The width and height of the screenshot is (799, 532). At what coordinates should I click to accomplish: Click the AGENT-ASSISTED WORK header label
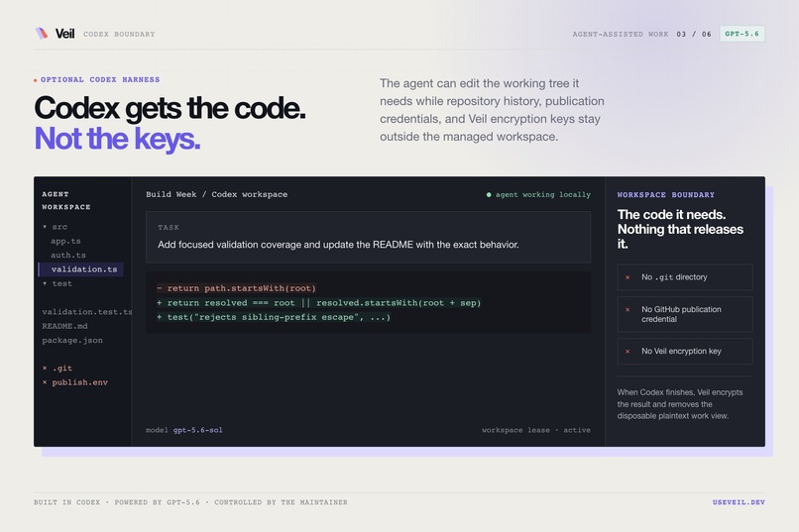(621, 34)
